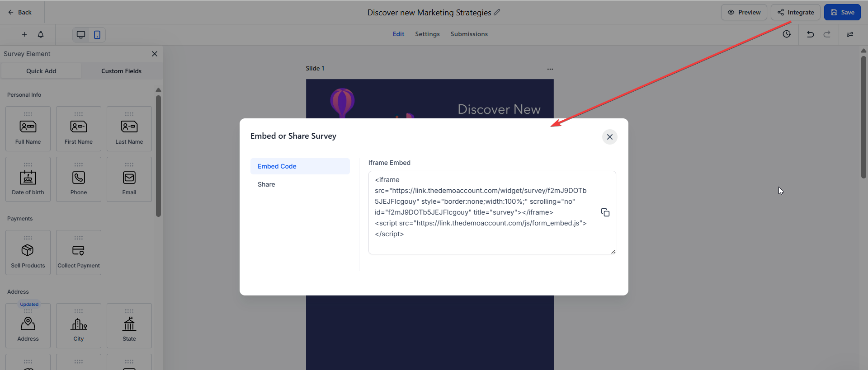Add a new element with plus icon
Screen dimensions: 868x370
click(x=24, y=34)
